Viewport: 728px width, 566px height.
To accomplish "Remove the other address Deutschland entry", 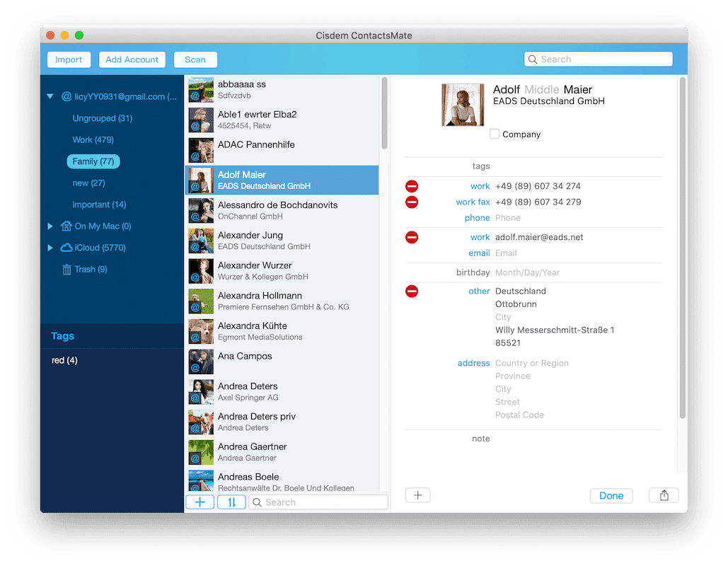I will 412,291.
